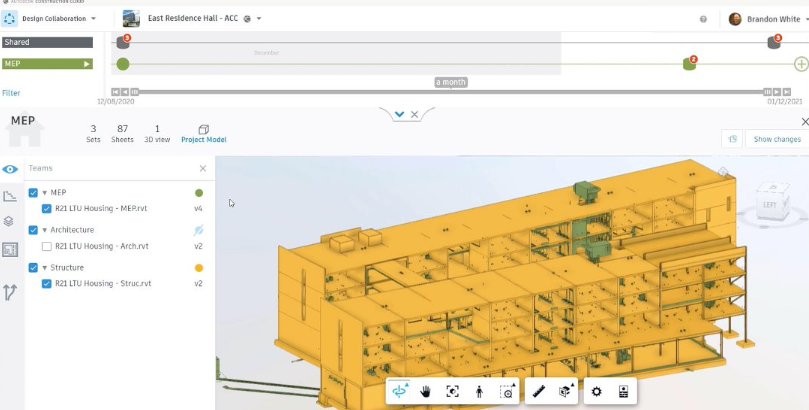Select the Shared timeline row
Screen dimensions: 809x410
(47, 42)
